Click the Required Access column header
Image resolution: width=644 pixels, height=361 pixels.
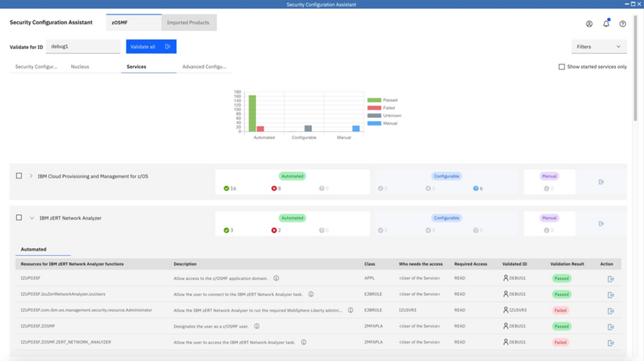pos(470,264)
